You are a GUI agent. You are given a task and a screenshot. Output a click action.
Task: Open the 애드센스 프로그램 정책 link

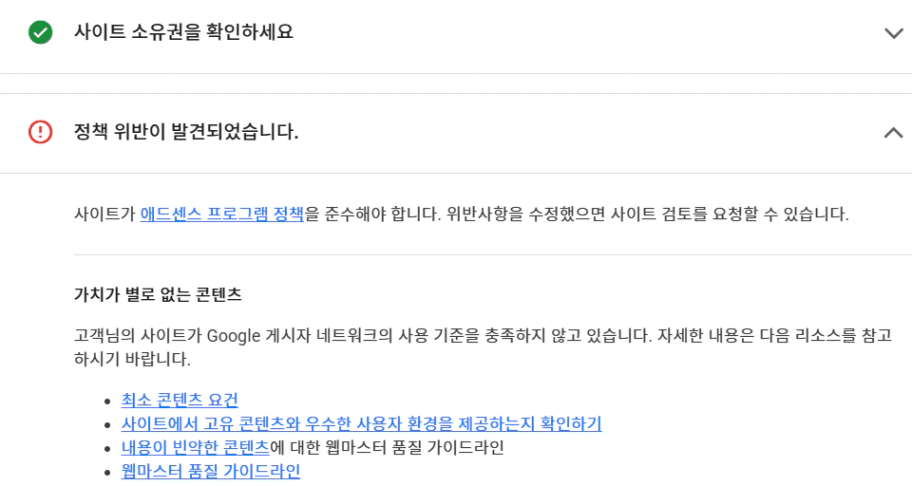[x=221, y=214]
